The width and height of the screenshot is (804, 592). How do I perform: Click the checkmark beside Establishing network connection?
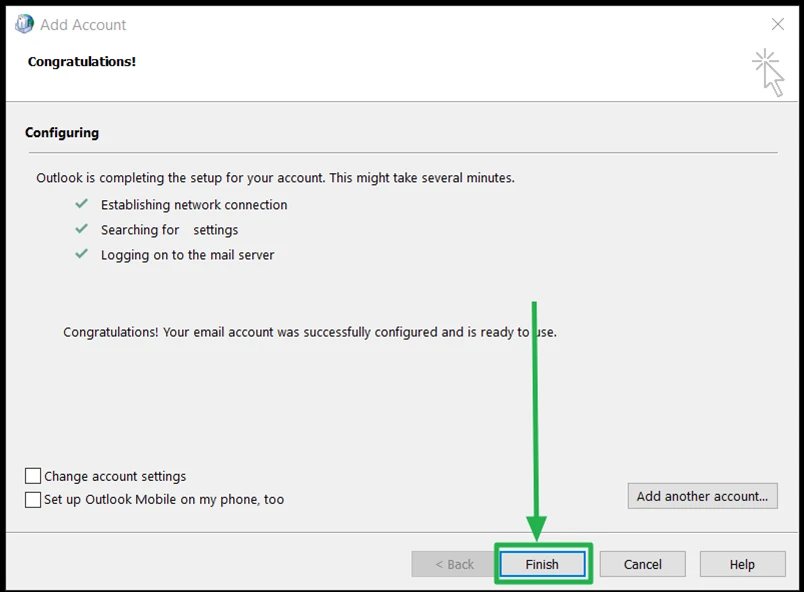82,204
